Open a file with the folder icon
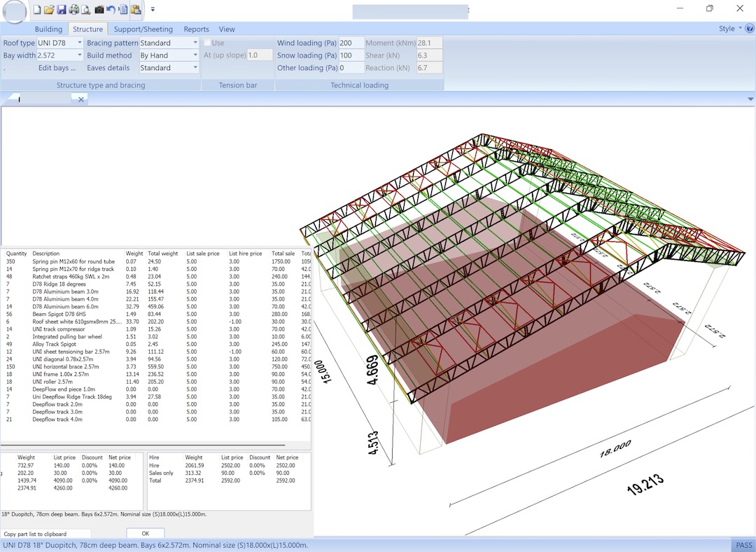Screen dimensions: 756x552 tap(49, 10)
